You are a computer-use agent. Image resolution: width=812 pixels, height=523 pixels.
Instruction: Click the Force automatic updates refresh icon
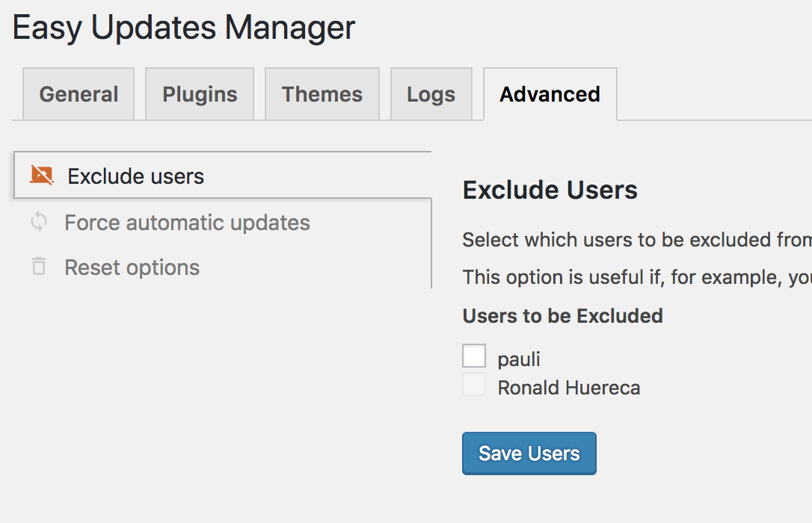(39, 222)
